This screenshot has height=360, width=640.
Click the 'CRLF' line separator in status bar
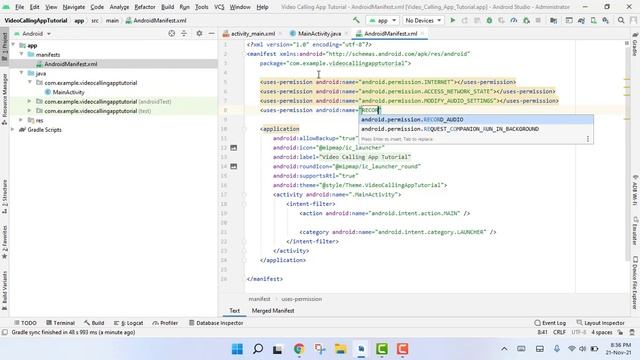[x=559, y=333]
